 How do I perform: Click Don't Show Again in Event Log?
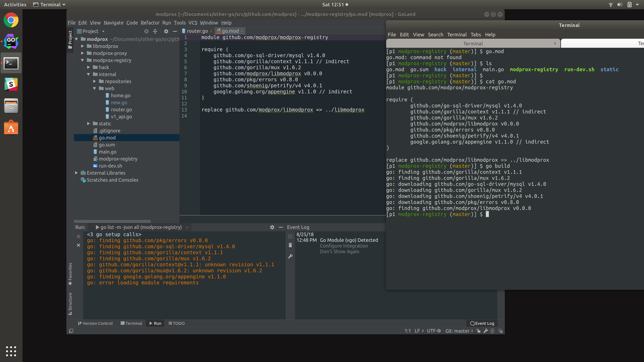click(339, 252)
